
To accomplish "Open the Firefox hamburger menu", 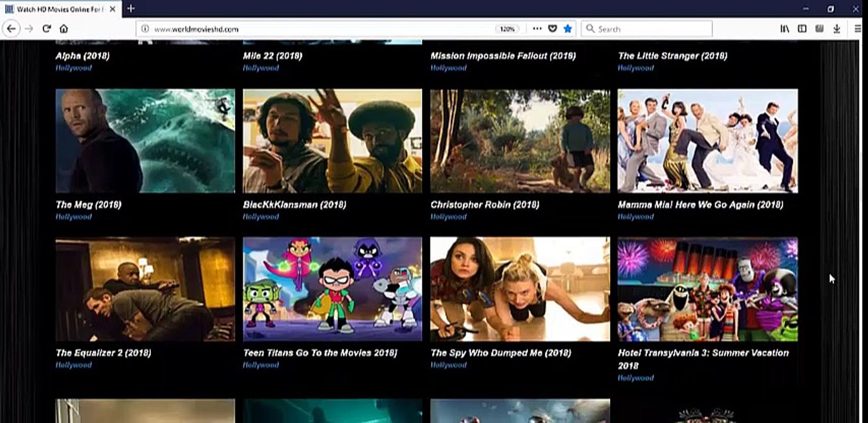I will [858, 29].
